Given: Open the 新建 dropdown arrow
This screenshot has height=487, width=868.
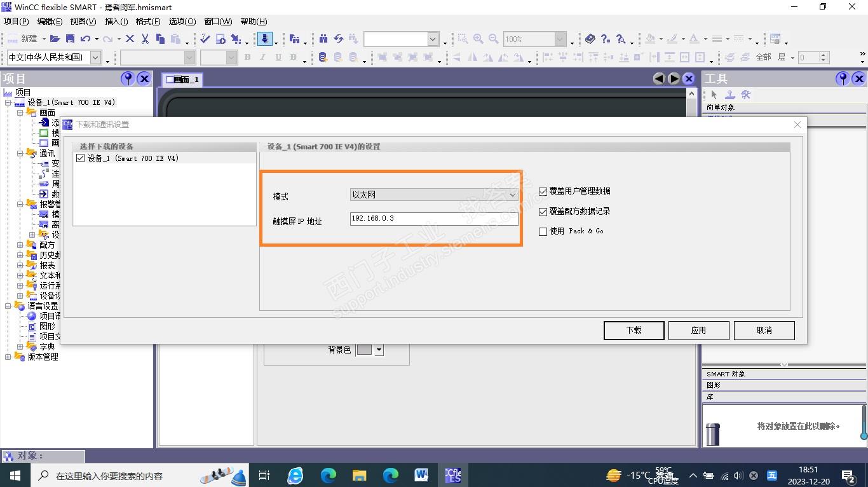Looking at the screenshot, I should click(x=43, y=39).
